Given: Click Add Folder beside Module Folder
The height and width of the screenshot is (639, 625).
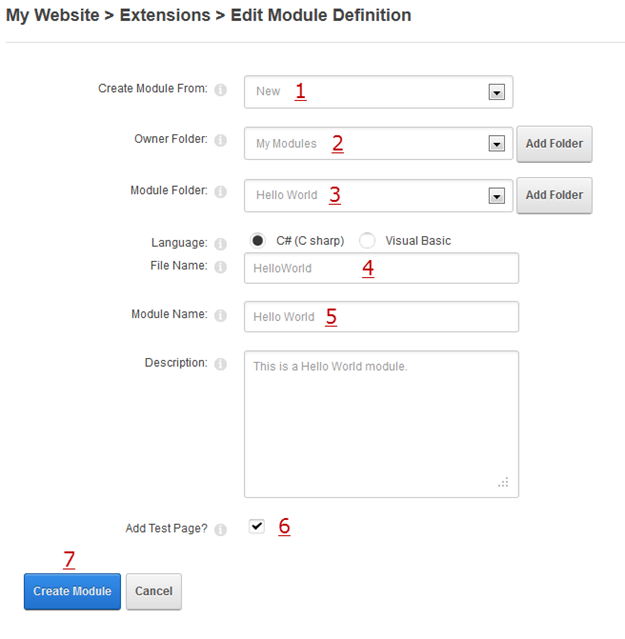Looking at the screenshot, I should click(x=554, y=196).
